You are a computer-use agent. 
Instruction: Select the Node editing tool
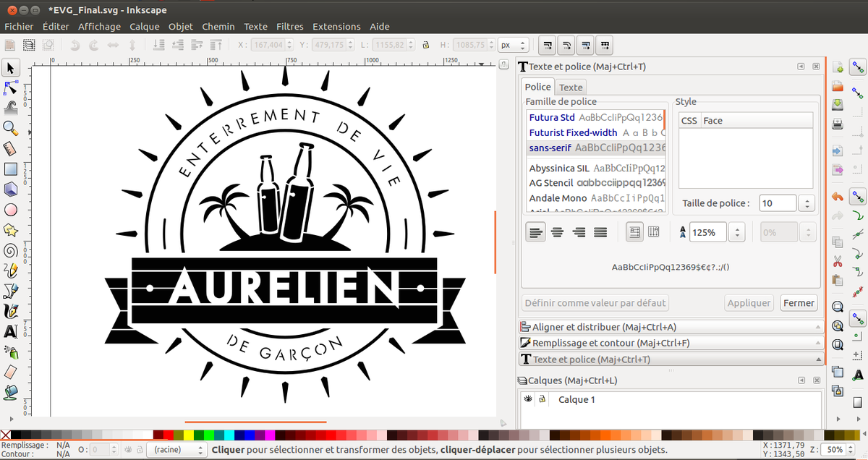point(11,88)
